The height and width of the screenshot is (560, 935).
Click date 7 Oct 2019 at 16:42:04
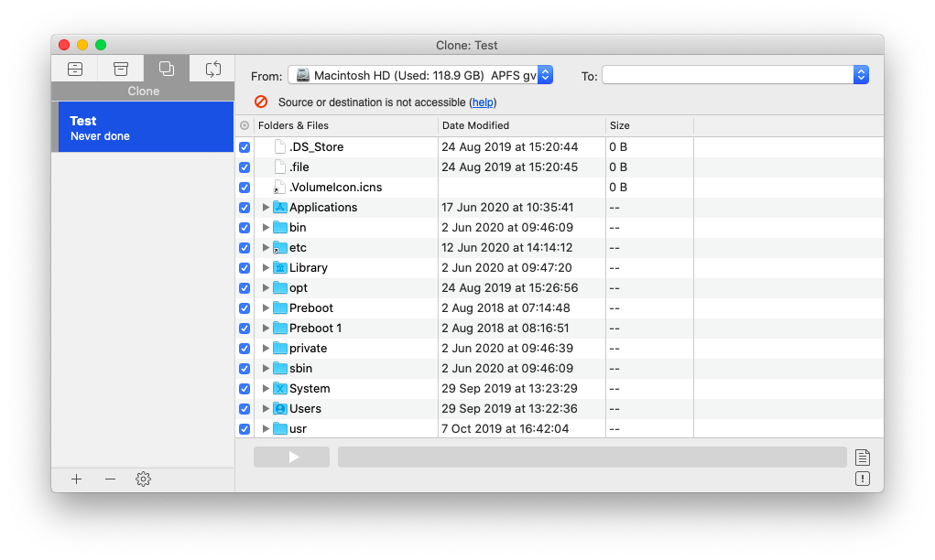point(506,429)
